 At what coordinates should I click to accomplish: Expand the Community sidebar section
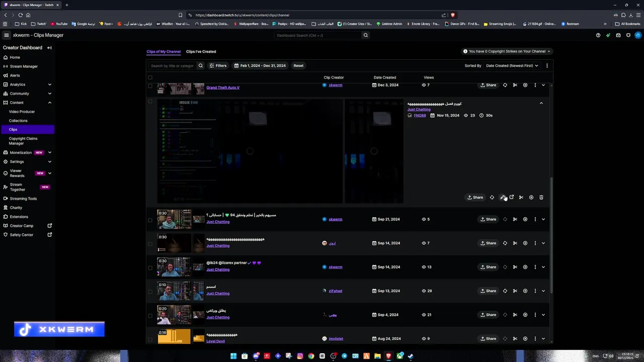pos(49,94)
